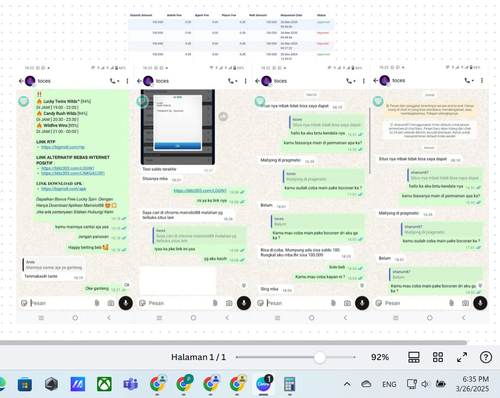
Task: Tap back arrow in Lucky Twins chat header
Action: pos(21,81)
